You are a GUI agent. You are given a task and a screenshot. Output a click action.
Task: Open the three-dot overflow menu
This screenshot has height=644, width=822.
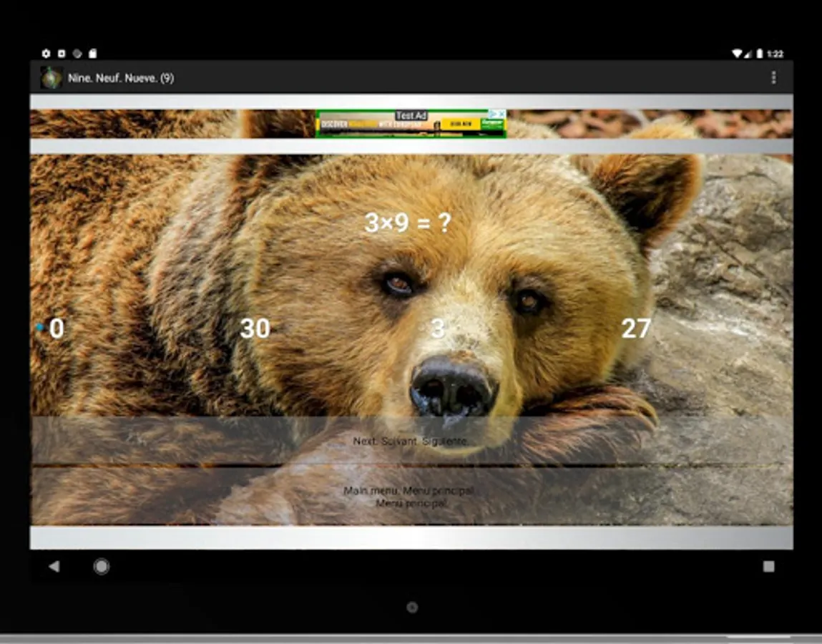point(773,77)
